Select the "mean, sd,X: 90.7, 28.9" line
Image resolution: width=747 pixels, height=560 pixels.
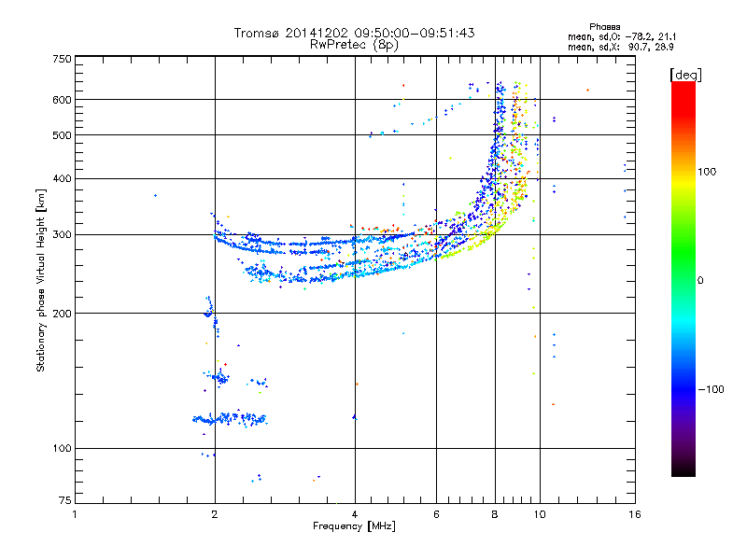(620, 48)
